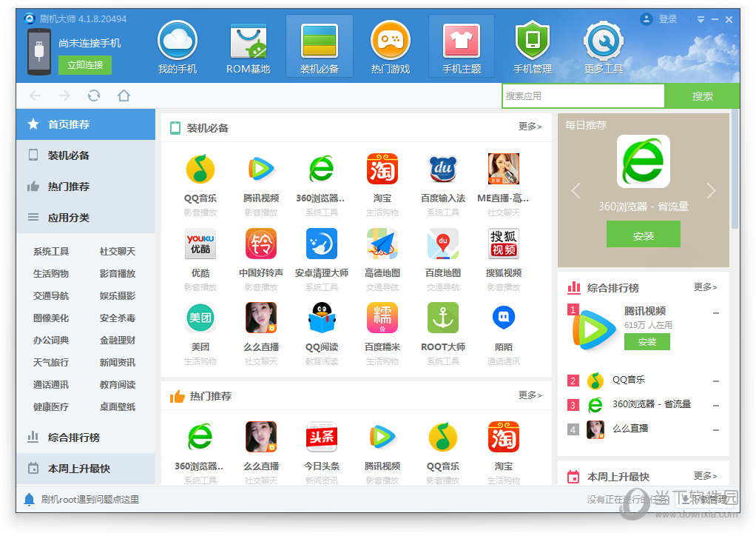Select 安全杀毒 category
The height and width of the screenshot is (536, 756).
click(x=118, y=318)
